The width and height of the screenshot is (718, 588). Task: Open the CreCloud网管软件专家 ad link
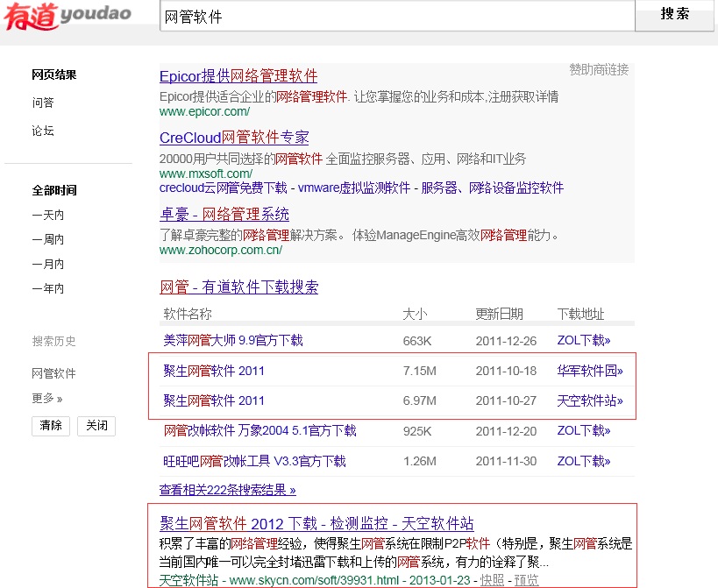(x=234, y=138)
